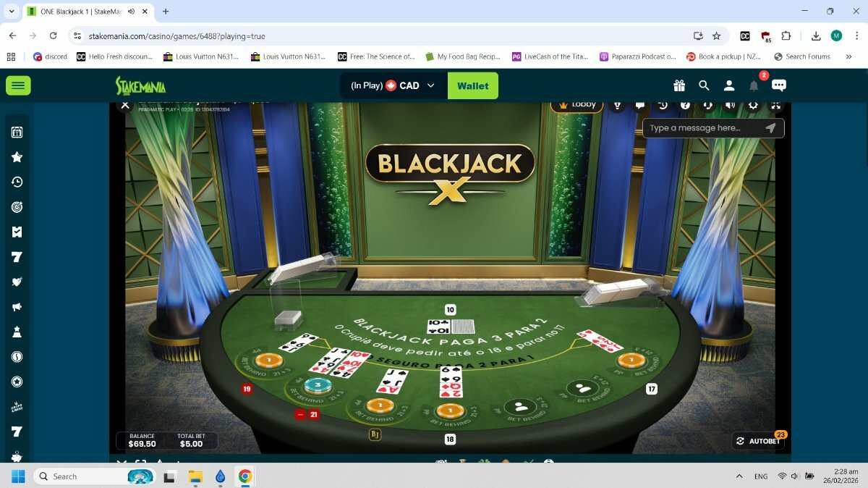Image resolution: width=868 pixels, height=488 pixels.
Task: Open the Chrome tab search dropdown arrow
Action: tap(12, 12)
